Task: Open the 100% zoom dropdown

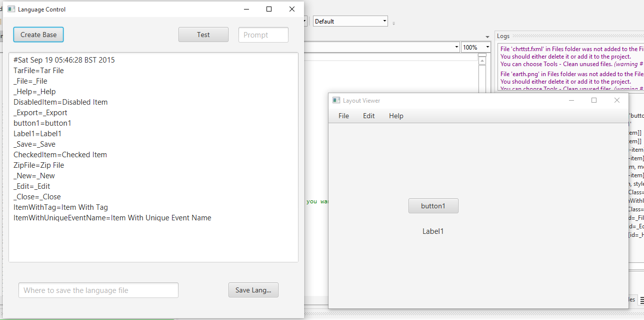Action: (475, 47)
